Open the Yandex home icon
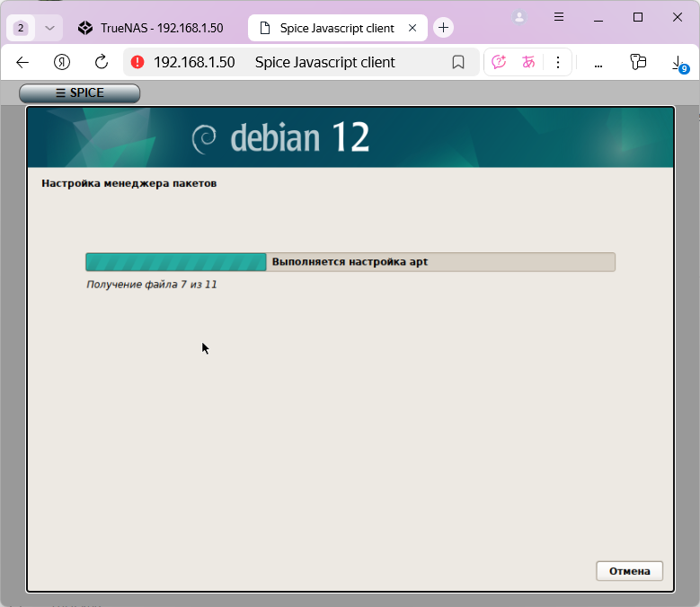 (x=62, y=62)
